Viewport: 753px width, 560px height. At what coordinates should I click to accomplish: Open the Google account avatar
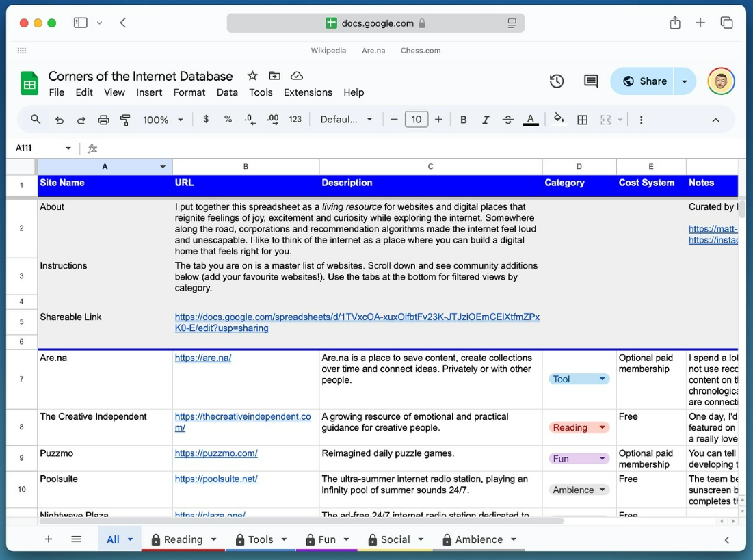[x=720, y=81]
